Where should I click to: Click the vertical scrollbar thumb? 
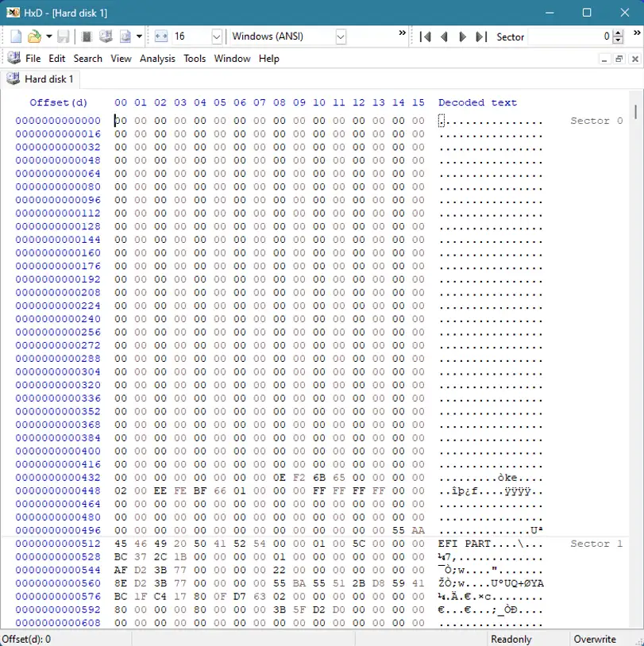click(x=635, y=111)
